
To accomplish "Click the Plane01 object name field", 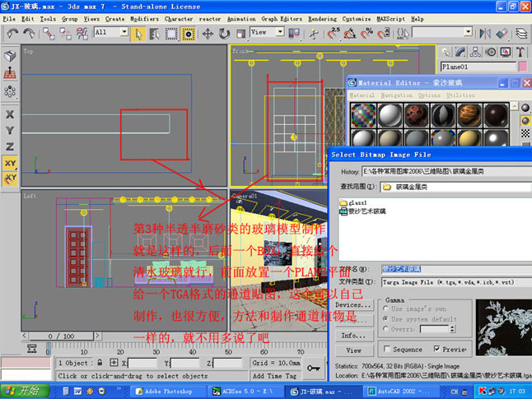I will [478, 67].
